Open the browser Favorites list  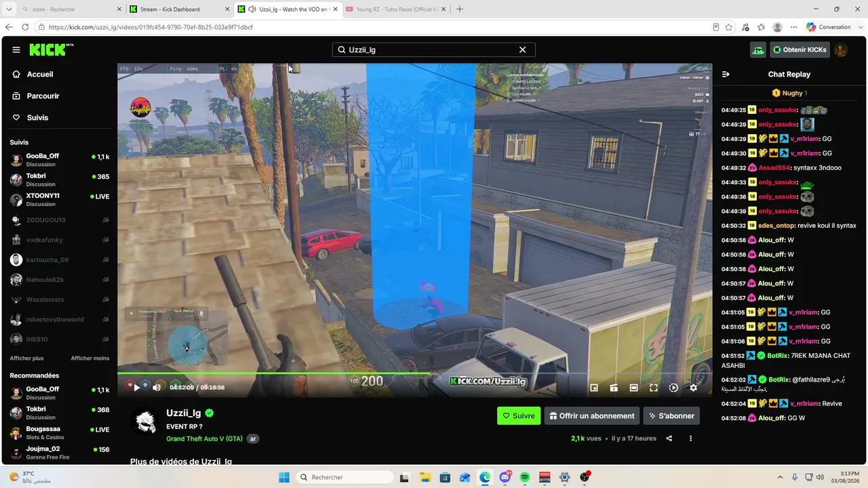pyautogui.click(x=761, y=27)
